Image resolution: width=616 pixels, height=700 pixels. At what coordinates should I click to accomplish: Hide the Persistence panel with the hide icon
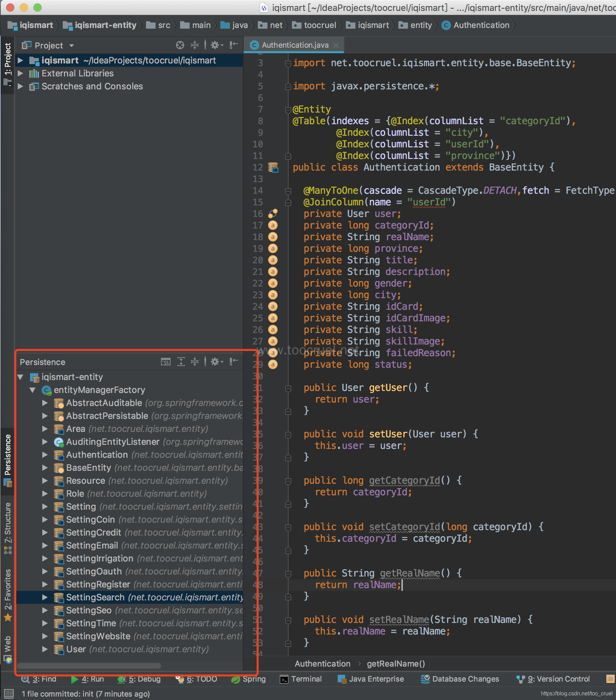pos(234,362)
